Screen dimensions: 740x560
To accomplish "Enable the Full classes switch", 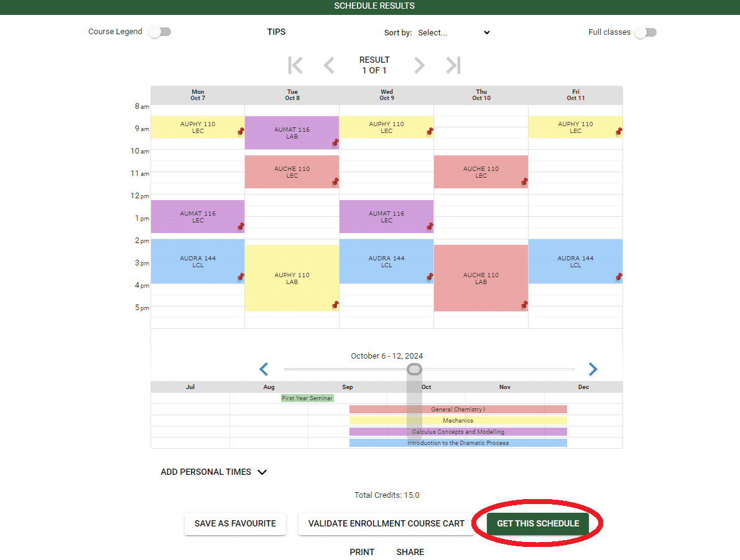I will (x=645, y=33).
